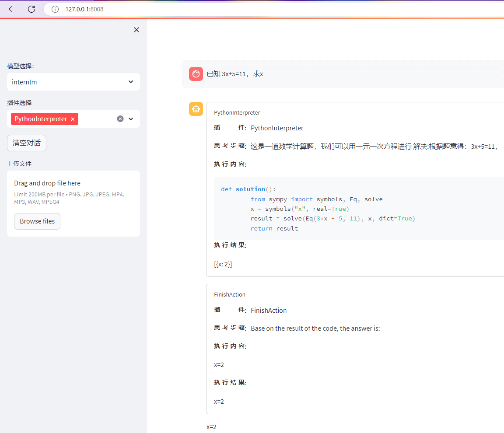504x433 pixels.
Task: Collapse the PythonInterpreter result panel header
Action: pyautogui.click(x=237, y=113)
